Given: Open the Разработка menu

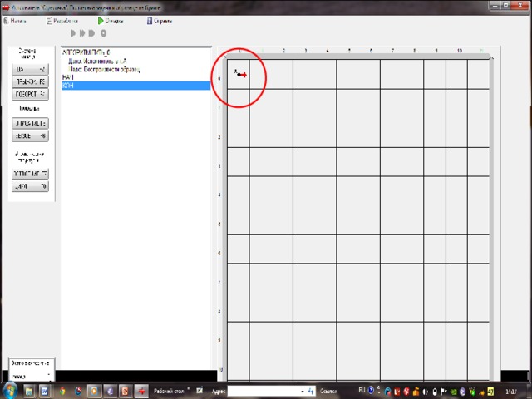Looking at the screenshot, I should coord(62,21).
